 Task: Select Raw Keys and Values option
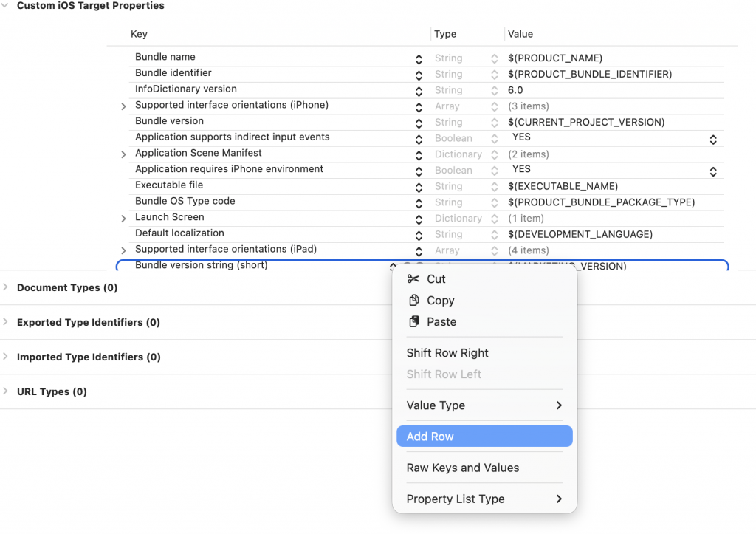pos(462,468)
